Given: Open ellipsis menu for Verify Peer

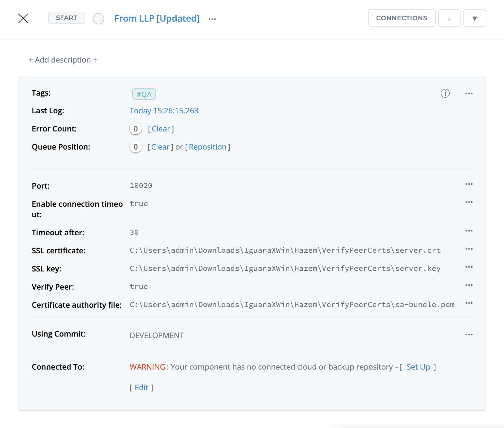Looking at the screenshot, I should 469,285.
